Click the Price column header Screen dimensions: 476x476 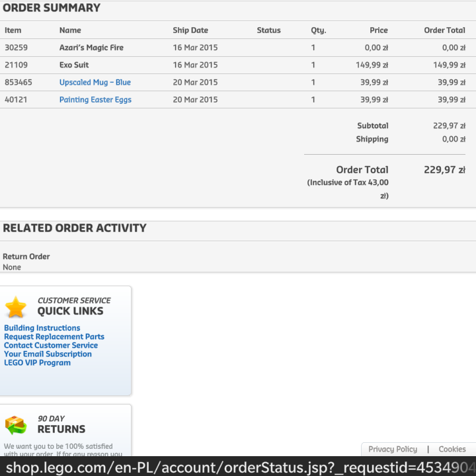click(379, 30)
